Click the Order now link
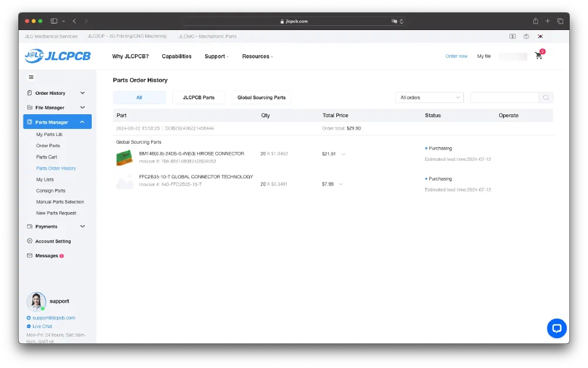This screenshot has height=368, width=588. point(456,57)
